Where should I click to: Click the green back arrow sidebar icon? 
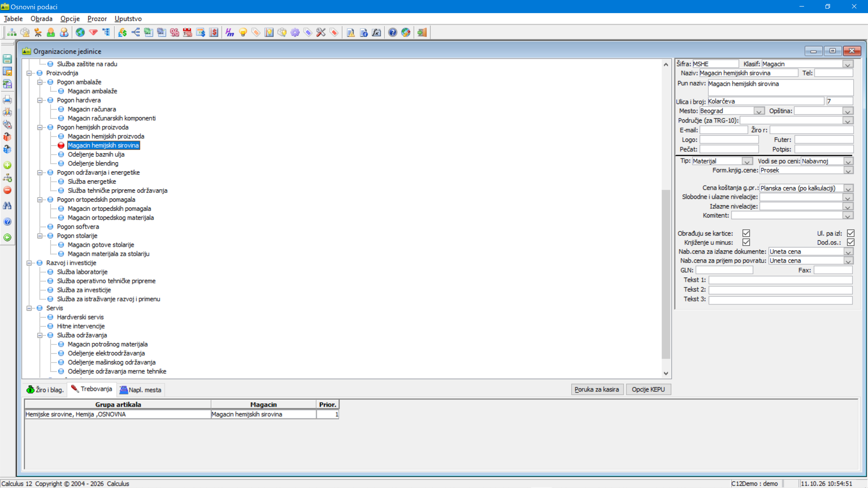point(7,237)
